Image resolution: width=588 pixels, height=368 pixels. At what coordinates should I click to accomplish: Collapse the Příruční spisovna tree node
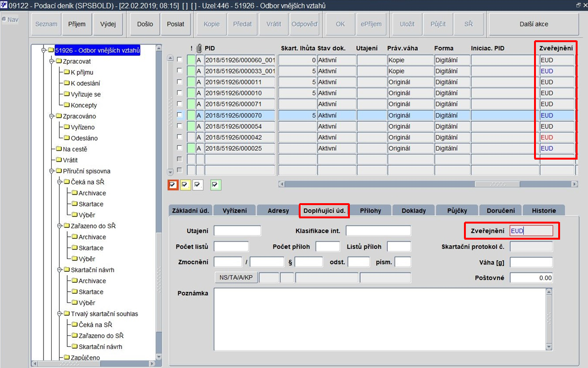click(x=51, y=171)
